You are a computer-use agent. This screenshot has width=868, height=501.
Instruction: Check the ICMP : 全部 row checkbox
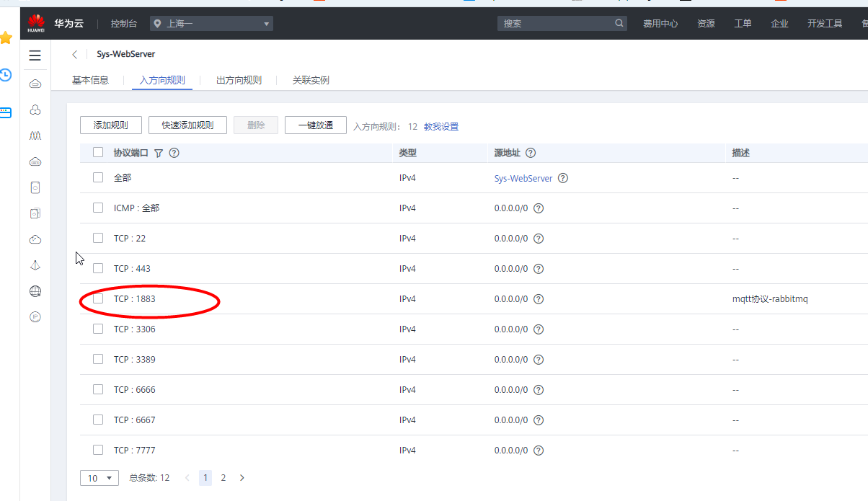pyautogui.click(x=98, y=208)
